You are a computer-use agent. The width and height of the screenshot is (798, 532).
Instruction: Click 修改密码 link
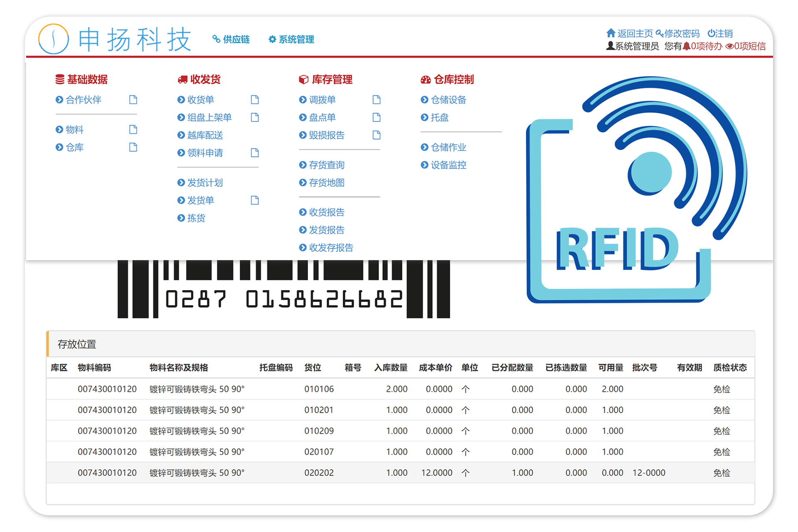[678, 33]
